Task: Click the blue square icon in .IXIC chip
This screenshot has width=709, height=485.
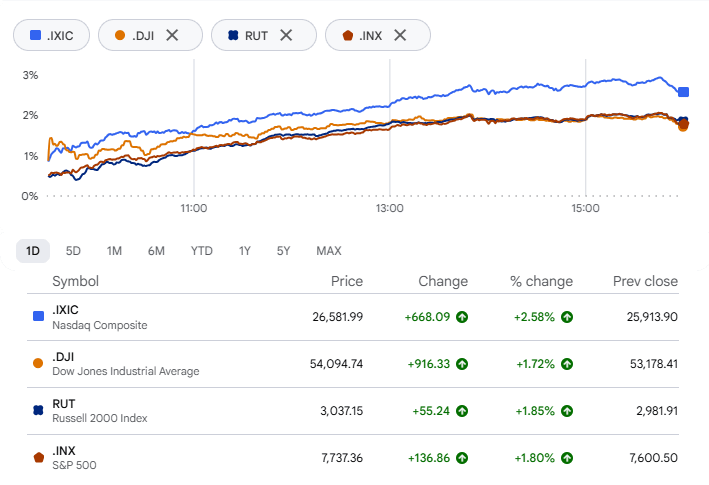Action: click(x=35, y=35)
